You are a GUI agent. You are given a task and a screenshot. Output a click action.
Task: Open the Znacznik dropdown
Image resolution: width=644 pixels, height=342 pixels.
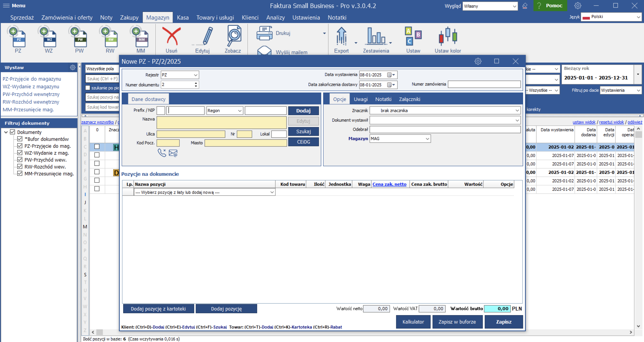click(517, 110)
